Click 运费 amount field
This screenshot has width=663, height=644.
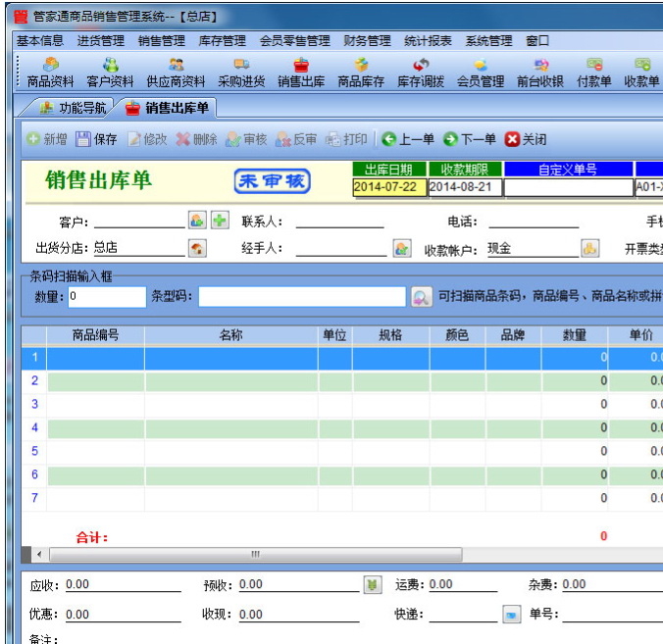pos(463,584)
